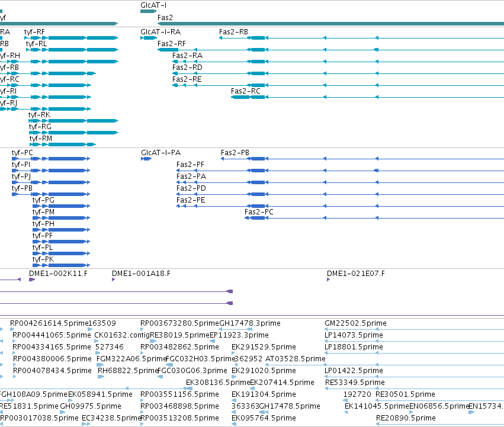The height and width of the screenshot is (427, 504).
Task: Select transcript tyf-RF label
Action: point(34,32)
